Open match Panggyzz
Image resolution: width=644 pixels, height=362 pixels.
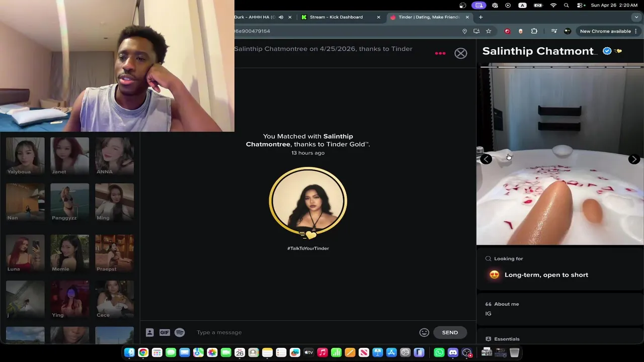(x=69, y=202)
